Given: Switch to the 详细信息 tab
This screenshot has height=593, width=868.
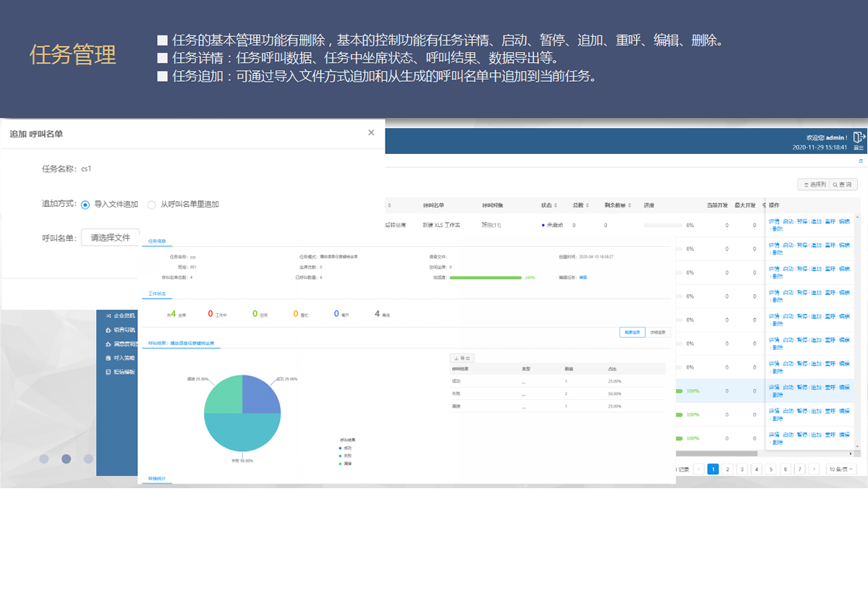Looking at the screenshot, I should point(657,332).
